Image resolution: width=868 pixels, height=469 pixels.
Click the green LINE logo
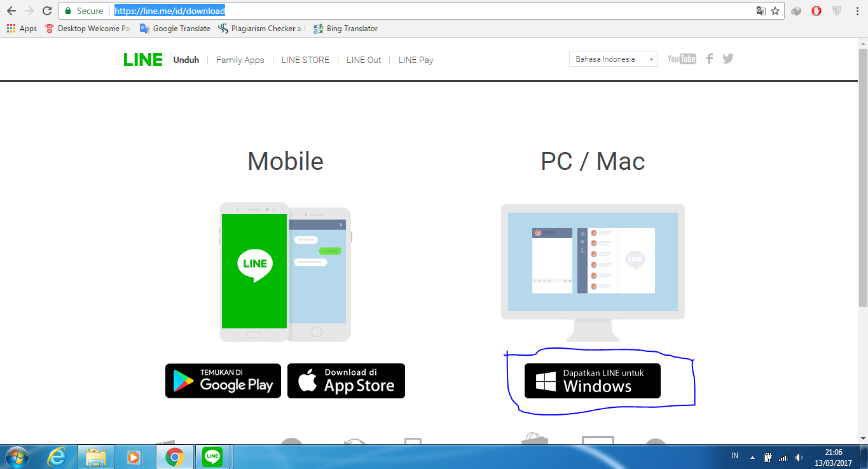pyautogui.click(x=143, y=60)
